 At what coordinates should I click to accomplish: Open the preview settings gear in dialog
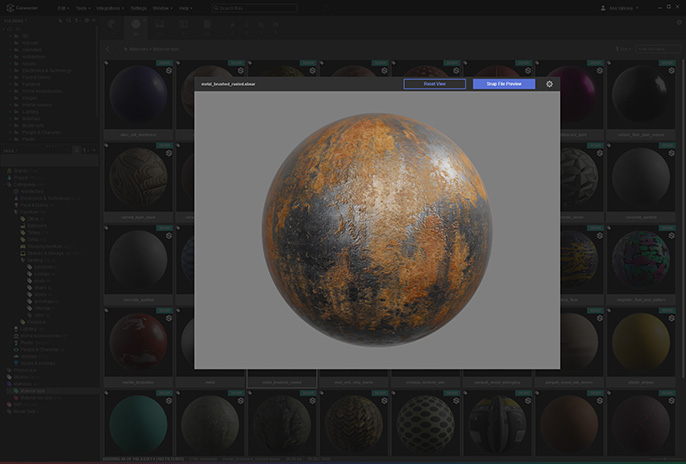point(549,84)
